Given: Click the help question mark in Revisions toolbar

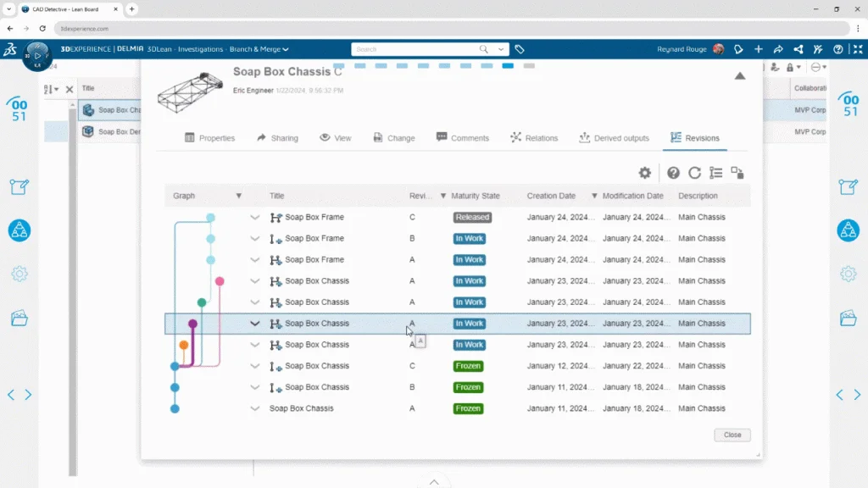Looking at the screenshot, I should [x=673, y=173].
